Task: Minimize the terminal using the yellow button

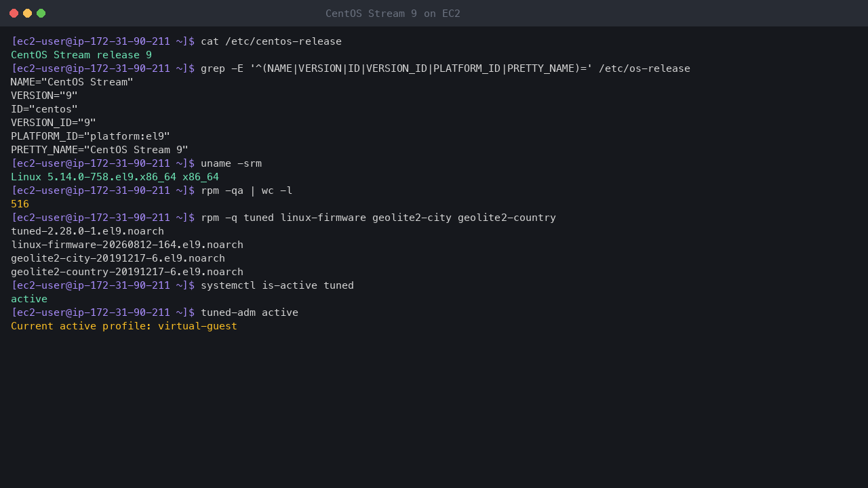Action: [x=27, y=14]
